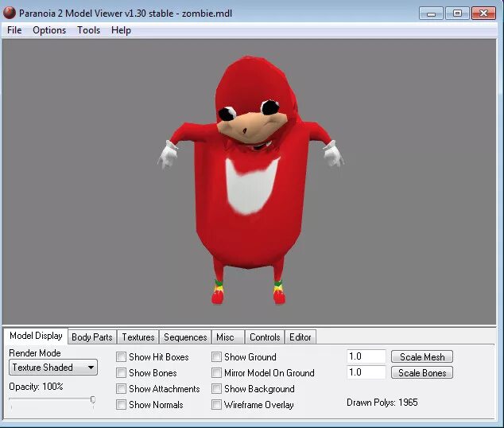Open the Tools menu
This screenshot has width=504, height=428.
coord(88,30)
